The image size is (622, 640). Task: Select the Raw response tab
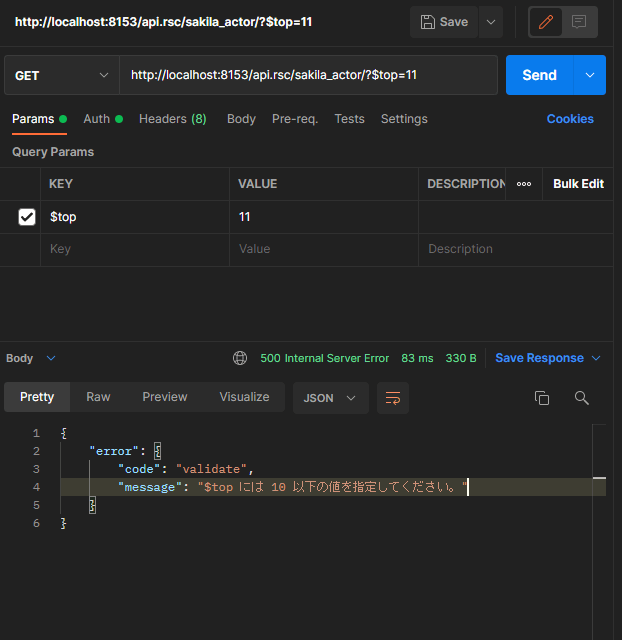pyautogui.click(x=98, y=397)
